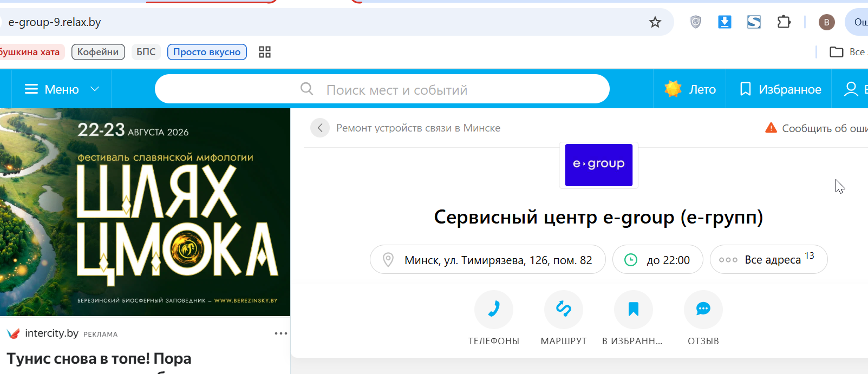Viewport: 868px width, 374px height.
Task: Open ad options three dots menu
Action: pyautogui.click(x=280, y=333)
